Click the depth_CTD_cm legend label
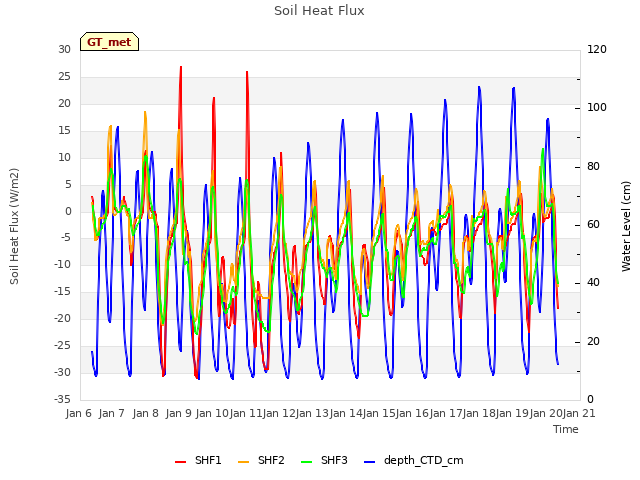 (x=423, y=461)
